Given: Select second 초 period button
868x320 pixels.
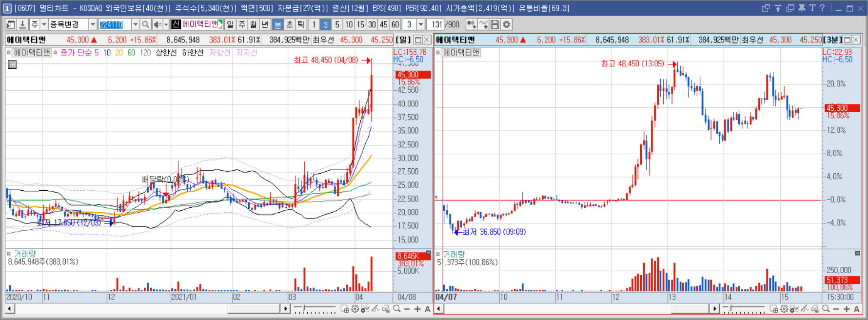Looking at the screenshot, I should click(x=289, y=24).
